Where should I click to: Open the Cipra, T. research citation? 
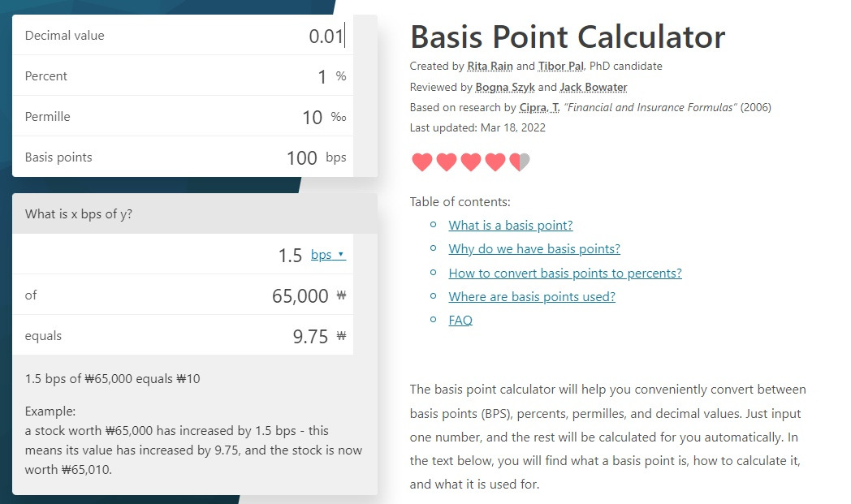pos(538,107)
